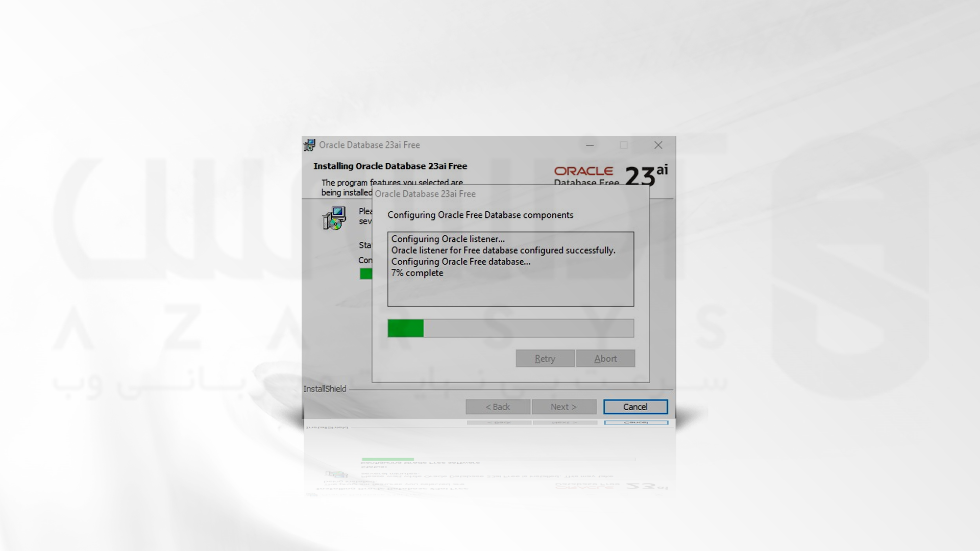Click the close button on outer installer window
The height and width of the screenshot is (551, 980).
point(658,145)
